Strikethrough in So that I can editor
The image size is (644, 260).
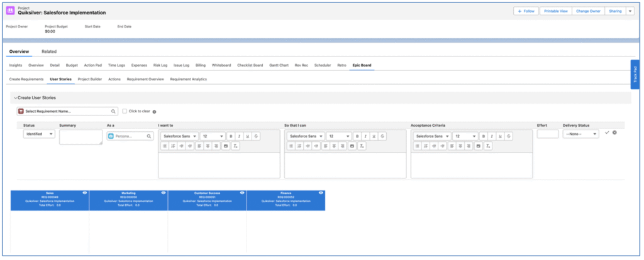click(x=382, y=136)
